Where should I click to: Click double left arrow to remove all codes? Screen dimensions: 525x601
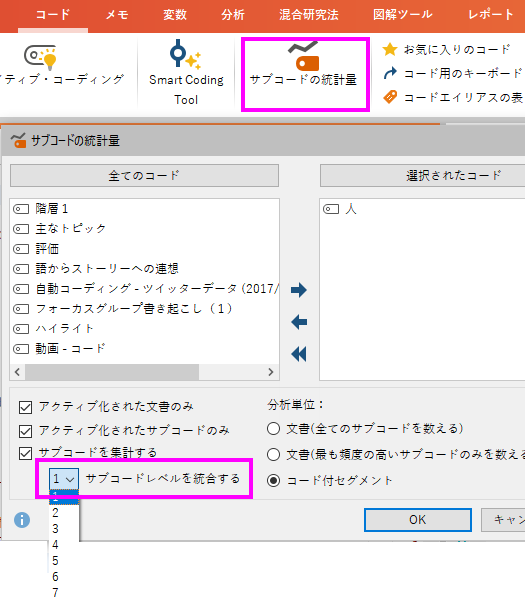click(x=299, y=354)
